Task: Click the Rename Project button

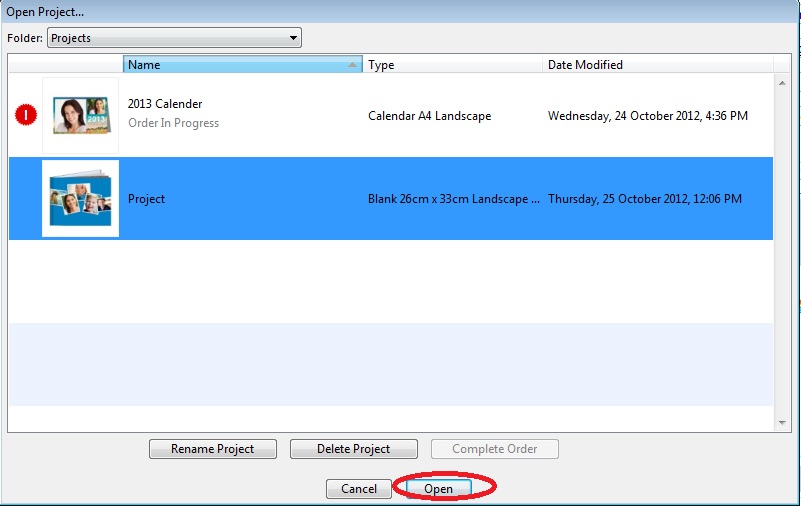Action: click(x=213, y=449)
